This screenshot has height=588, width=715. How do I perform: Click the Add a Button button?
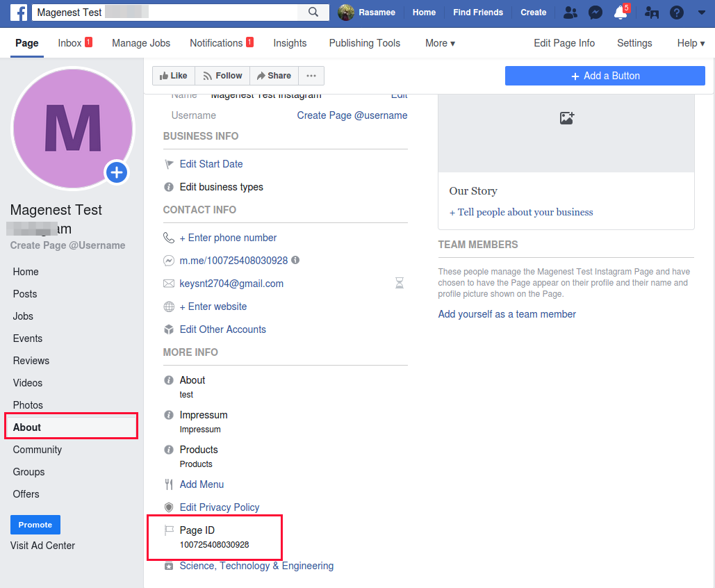(605, 76)
